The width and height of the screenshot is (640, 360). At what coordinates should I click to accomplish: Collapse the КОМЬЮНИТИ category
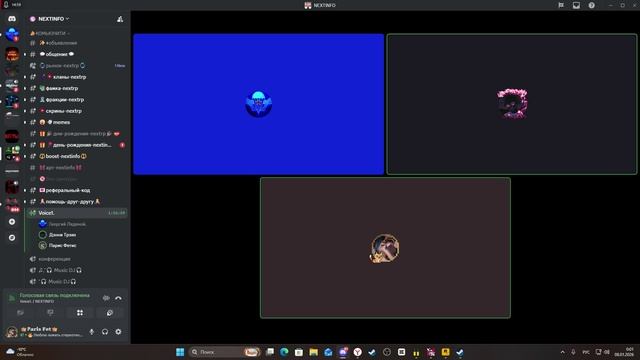coord(49,33)
